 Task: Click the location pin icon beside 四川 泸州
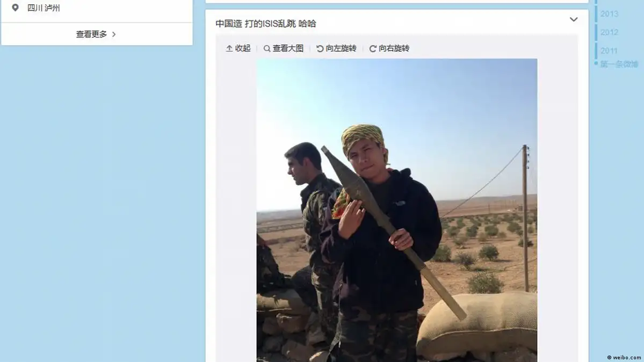15,8
